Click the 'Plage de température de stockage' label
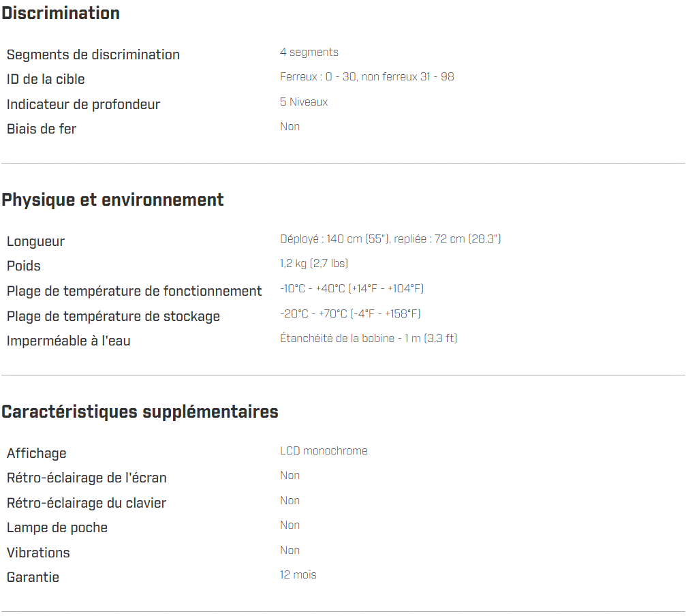686x616 pixels. point(113,316)
